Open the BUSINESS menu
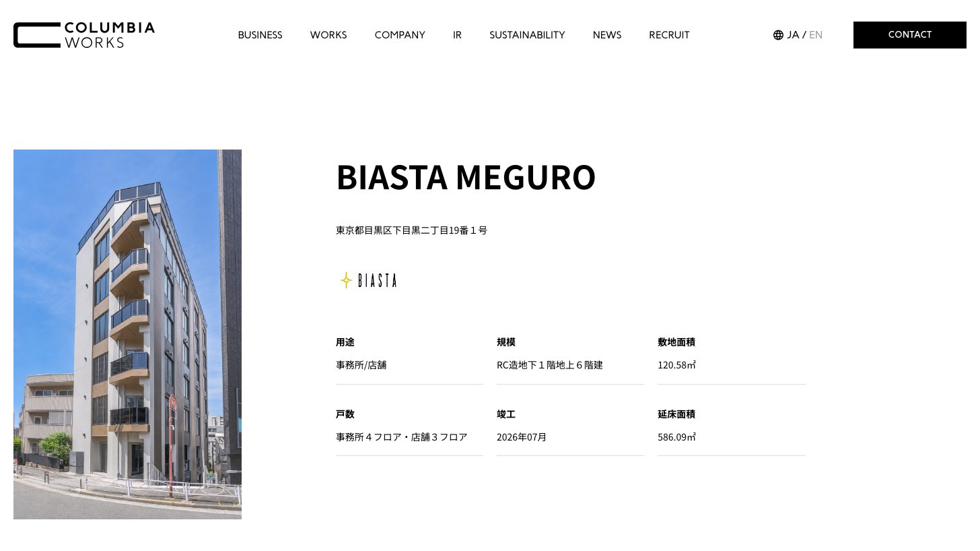The width and height of the screenshot is (980, 551). point(260,35)
